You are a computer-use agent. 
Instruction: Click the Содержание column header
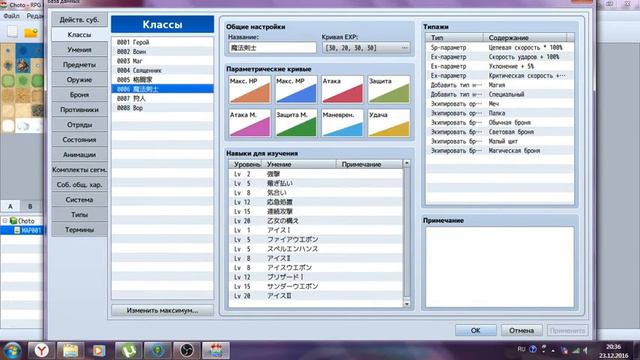525,38
